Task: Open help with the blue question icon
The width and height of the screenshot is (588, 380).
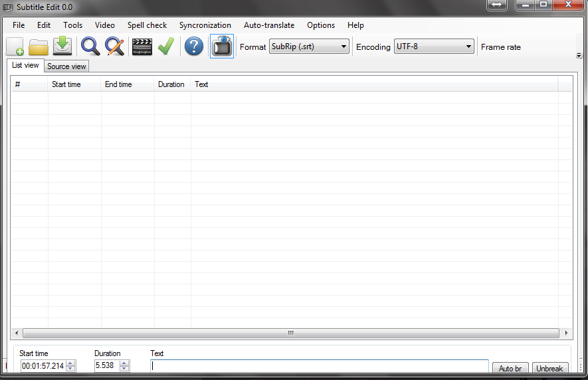Action: [x=194, y=47]
